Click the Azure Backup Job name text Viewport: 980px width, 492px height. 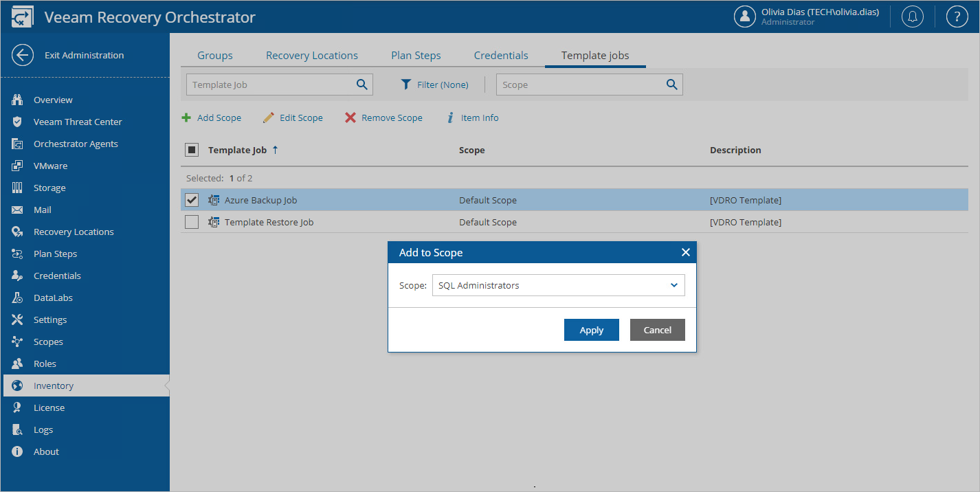click(x=260, y=200)
